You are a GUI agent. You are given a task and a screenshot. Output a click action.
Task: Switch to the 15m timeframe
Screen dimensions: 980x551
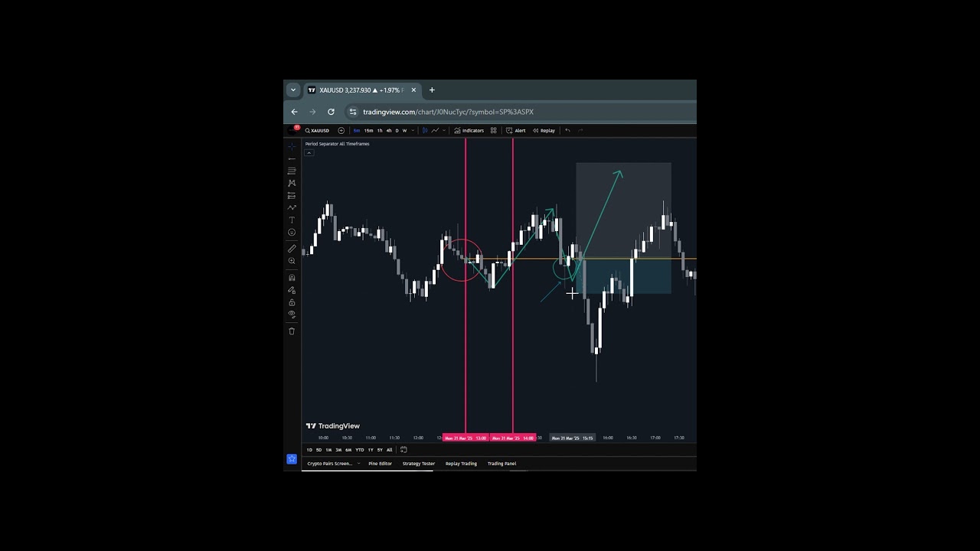pos(368,130)
